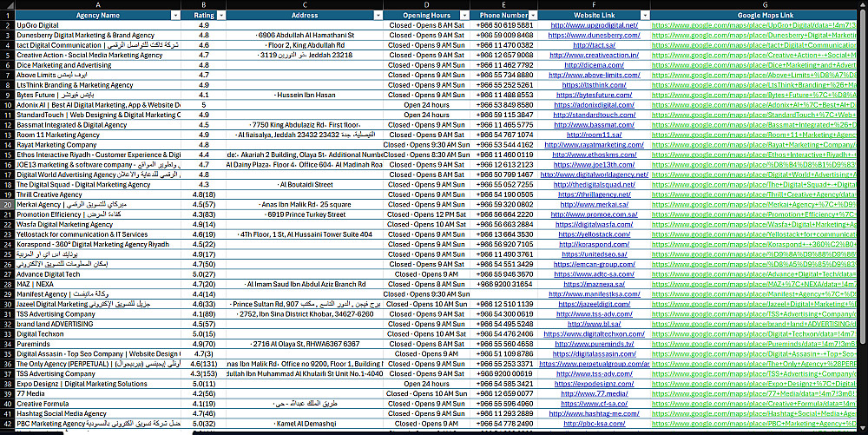Open the Opening Hours filter dropdown
The image size is (868, 435).
point(464,16)
